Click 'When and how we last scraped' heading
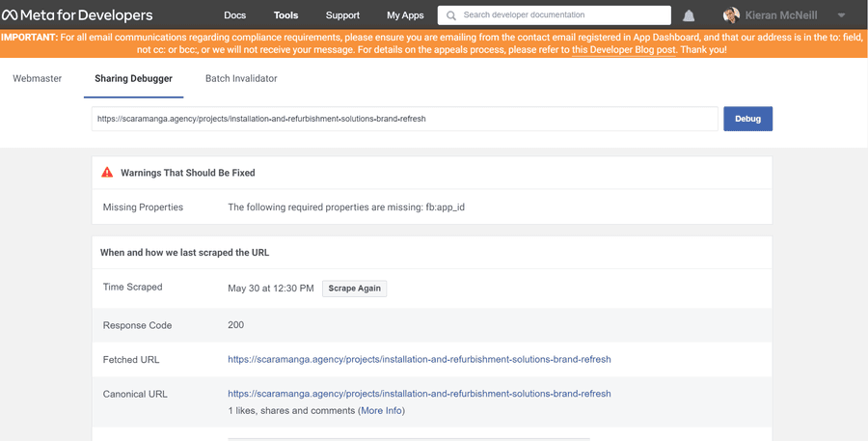The image size is (868, 441). 184,253
